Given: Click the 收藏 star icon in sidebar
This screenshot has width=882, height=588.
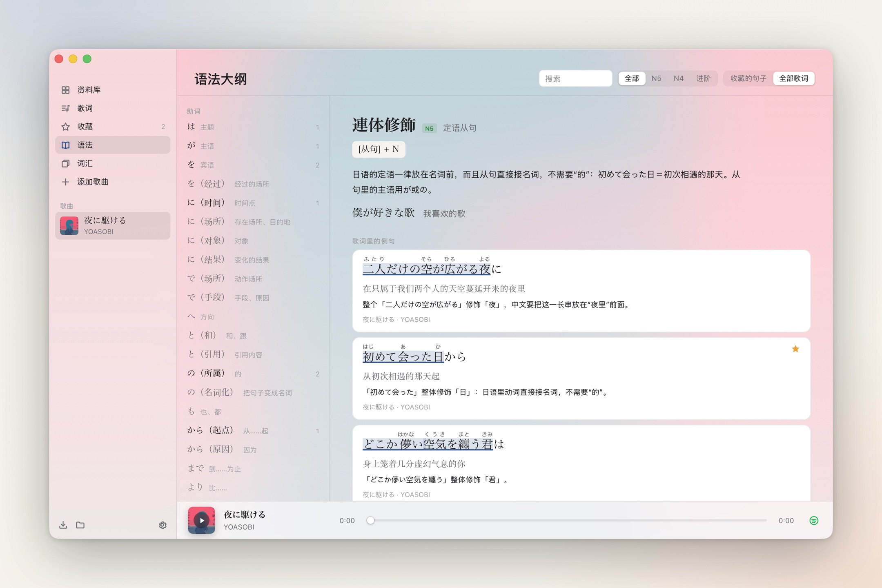Looking at the screenshot, I should 65,127.
